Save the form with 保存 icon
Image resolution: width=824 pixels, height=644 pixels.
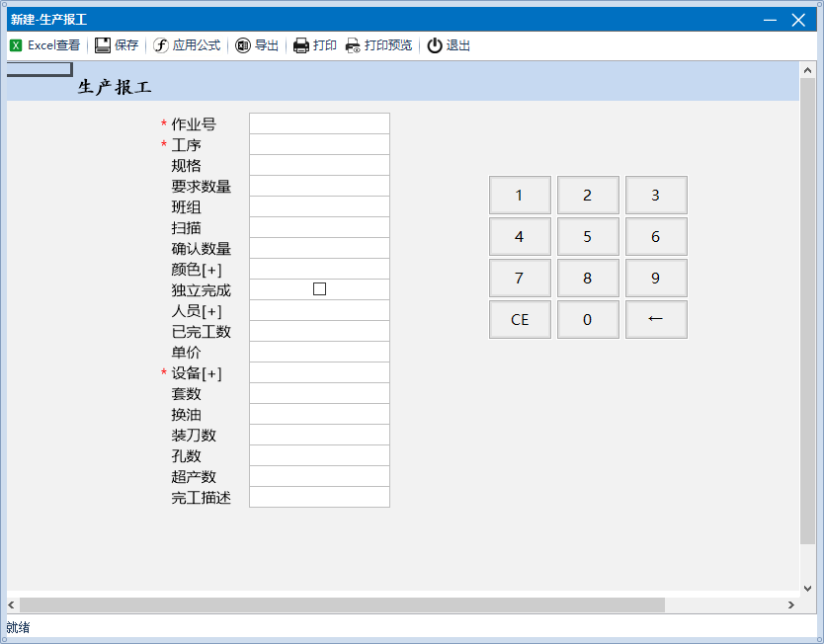coord(103,45)
